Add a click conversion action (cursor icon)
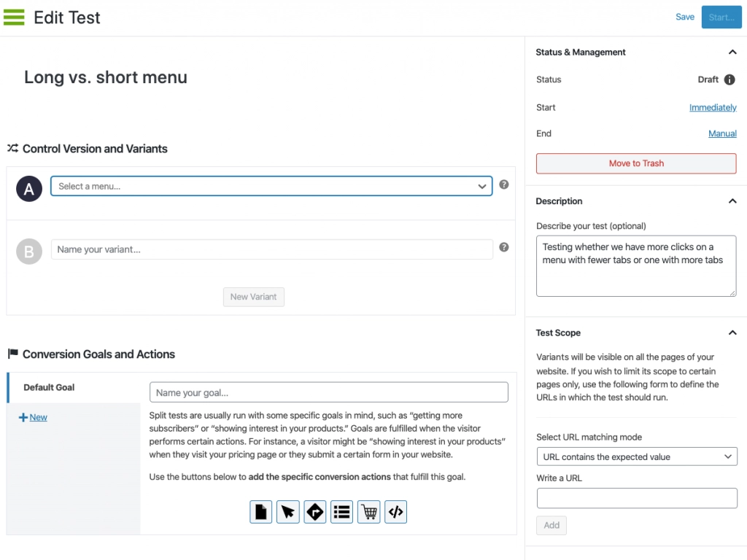The width and height of the screenshot is (747, 560). click(287, 512)
